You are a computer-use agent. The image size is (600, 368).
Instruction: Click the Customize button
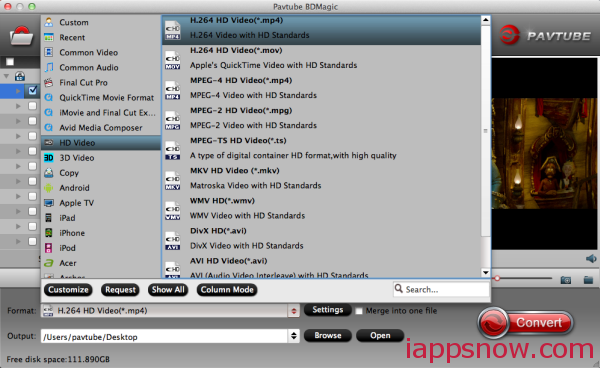68,290
